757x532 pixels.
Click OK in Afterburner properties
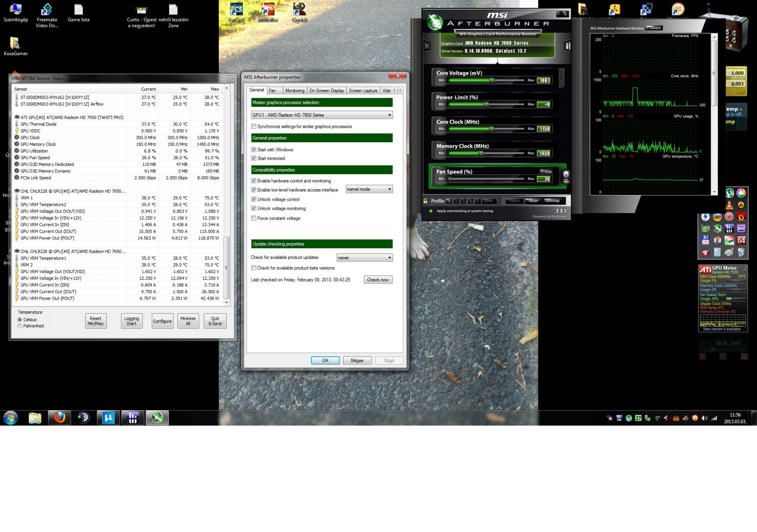click(325, 360)
